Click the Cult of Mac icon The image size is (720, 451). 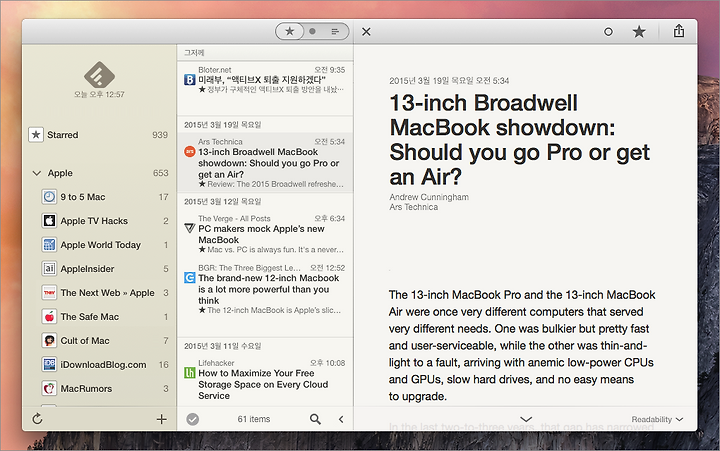(49, 340)
